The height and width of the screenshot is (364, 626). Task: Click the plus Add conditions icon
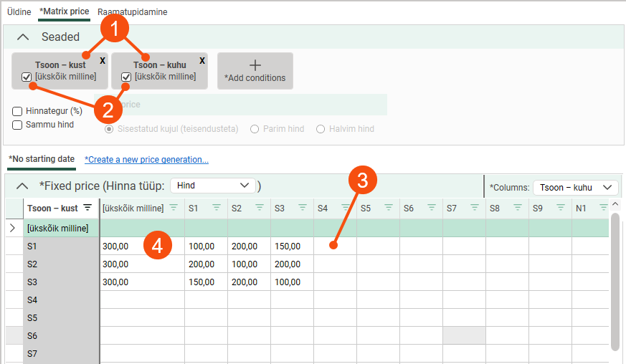[x=255, y=66]
